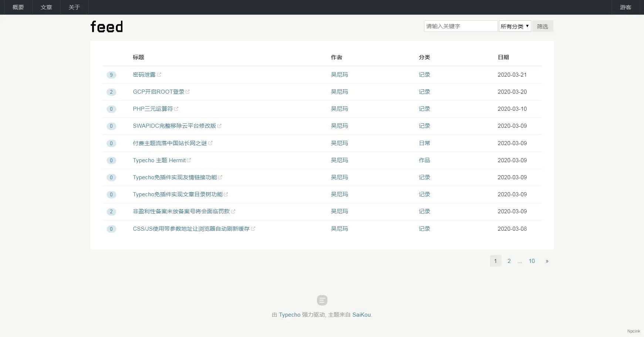Image resolution: width=644 pixels, height=337 pixels.
Task: Click the Typecho logo icon in the footer
Action: (x=322, y=300)
